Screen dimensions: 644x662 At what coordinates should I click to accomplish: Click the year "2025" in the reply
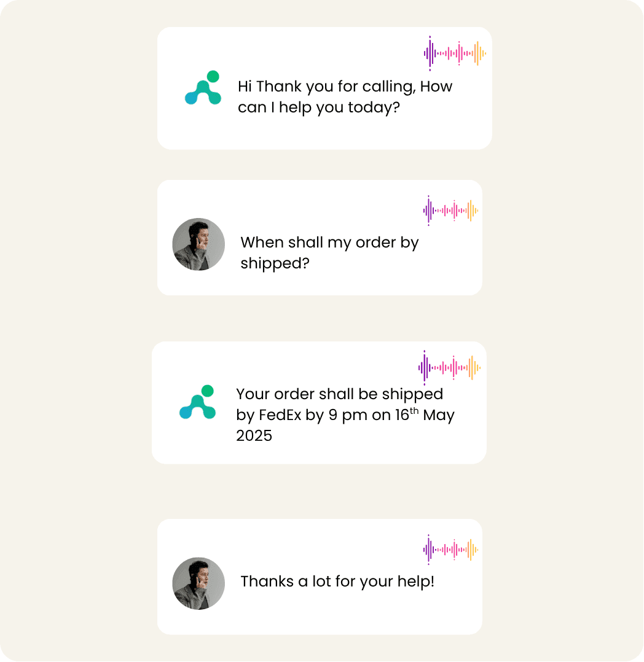pos(254,436)
